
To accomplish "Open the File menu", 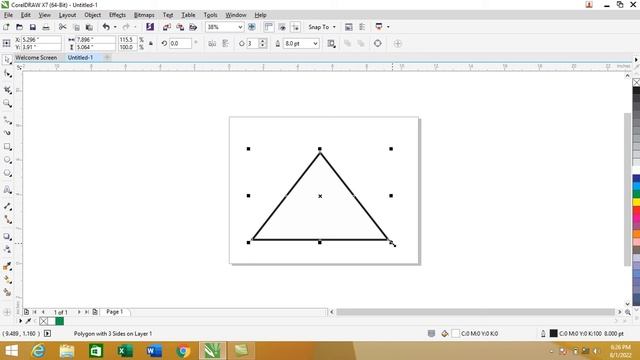I will pos(8,15).
